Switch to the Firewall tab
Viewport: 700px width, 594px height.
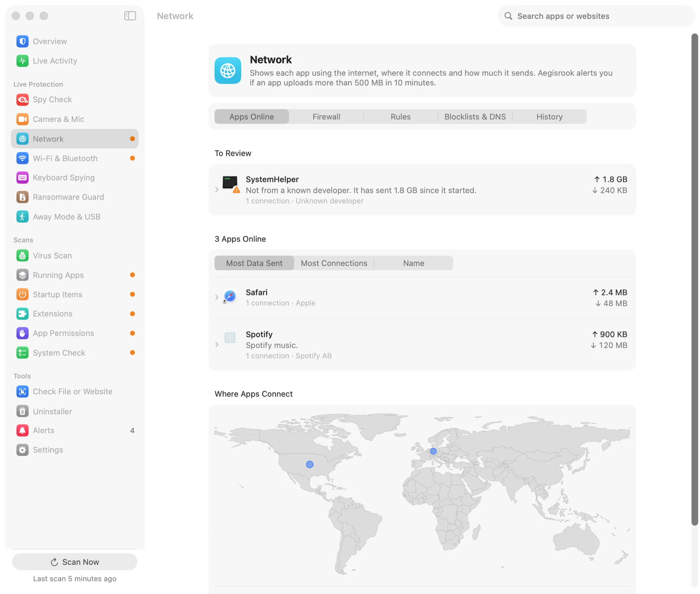tap(326, 117)
